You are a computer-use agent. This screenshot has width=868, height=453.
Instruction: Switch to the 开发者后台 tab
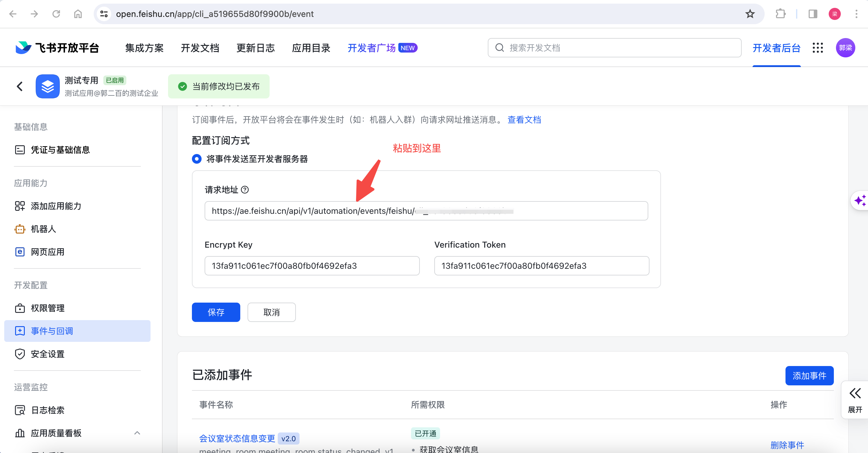coord(776,48)
